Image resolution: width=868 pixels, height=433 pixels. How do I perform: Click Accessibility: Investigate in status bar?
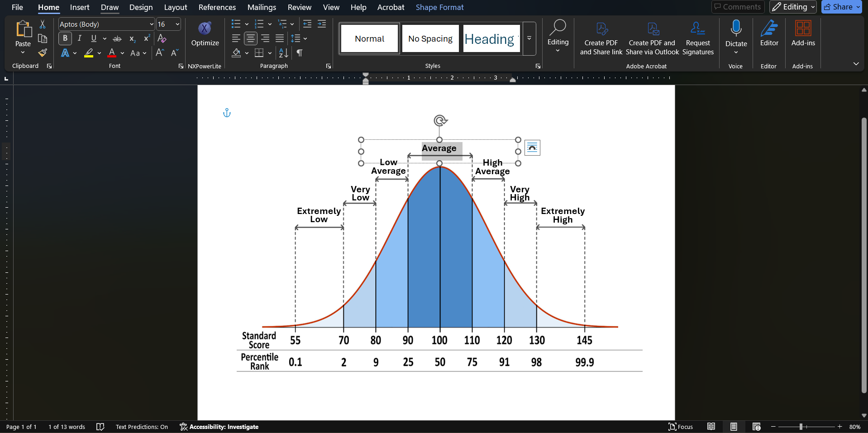click(219, 427)
